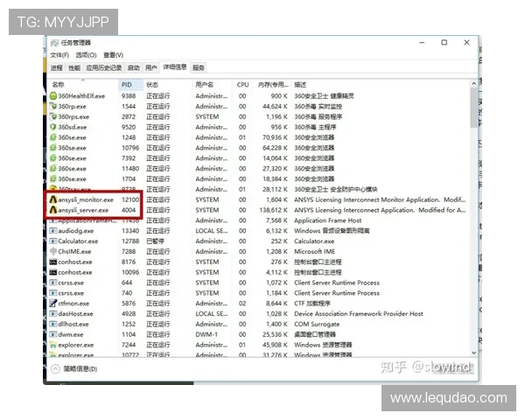Select the ansysli_server.exe process name
Screen dimensions: 525x420
pyautogui.click(x=83, y=210)
